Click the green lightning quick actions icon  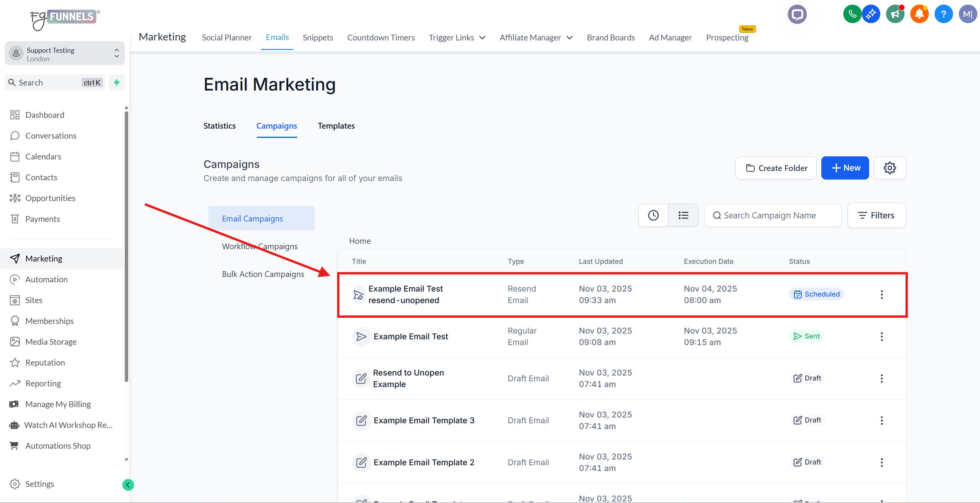(x=117, y=82)
